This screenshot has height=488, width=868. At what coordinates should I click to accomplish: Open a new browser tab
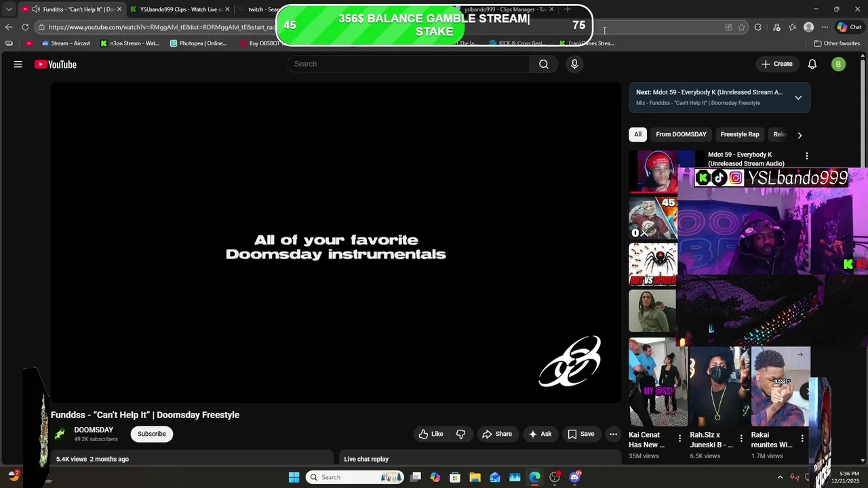coord(568,9)
